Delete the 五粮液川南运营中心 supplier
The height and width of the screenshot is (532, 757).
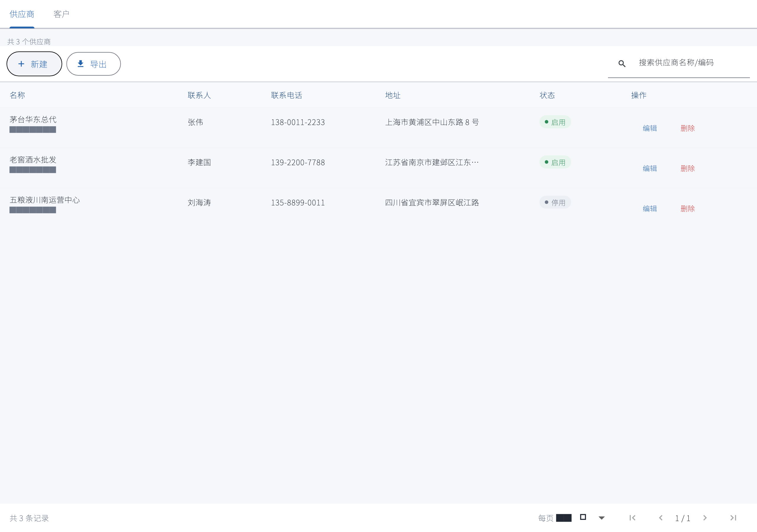coord(688,209)
